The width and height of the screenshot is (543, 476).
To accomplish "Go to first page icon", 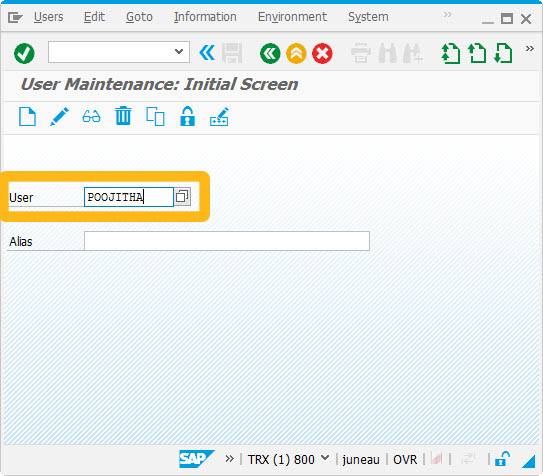I will (x=451, y=53).
